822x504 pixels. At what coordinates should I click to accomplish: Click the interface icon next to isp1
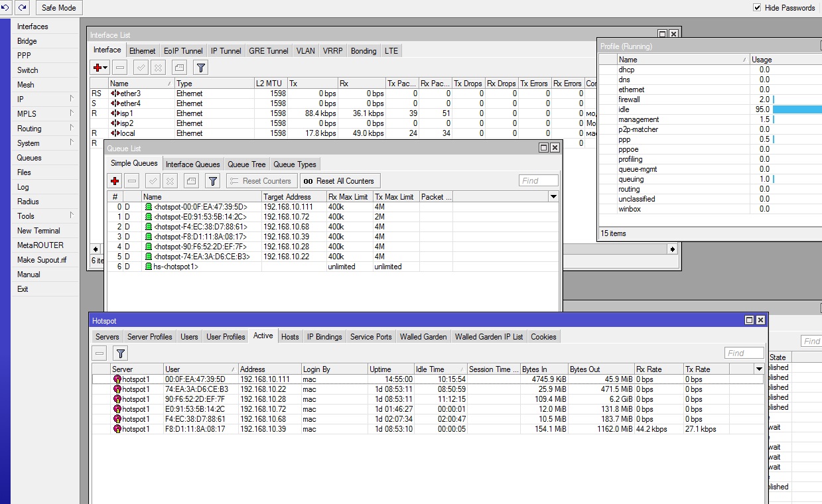pyautogui.click(x=114, y=113)
